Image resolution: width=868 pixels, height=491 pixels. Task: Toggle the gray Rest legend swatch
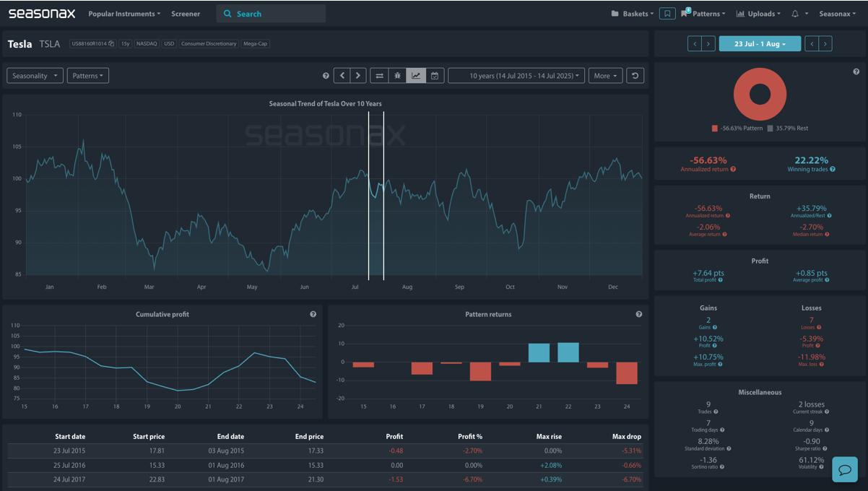tap(770, 129)
